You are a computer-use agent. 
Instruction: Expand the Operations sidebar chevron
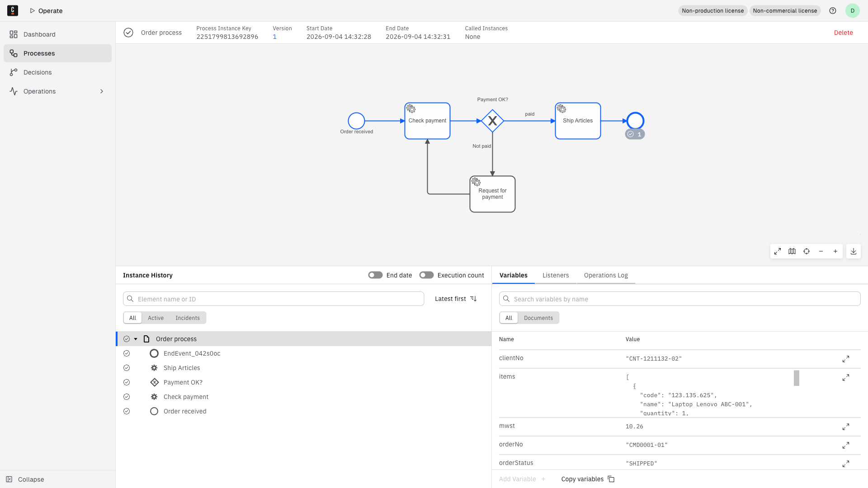[x=102, y=91]
